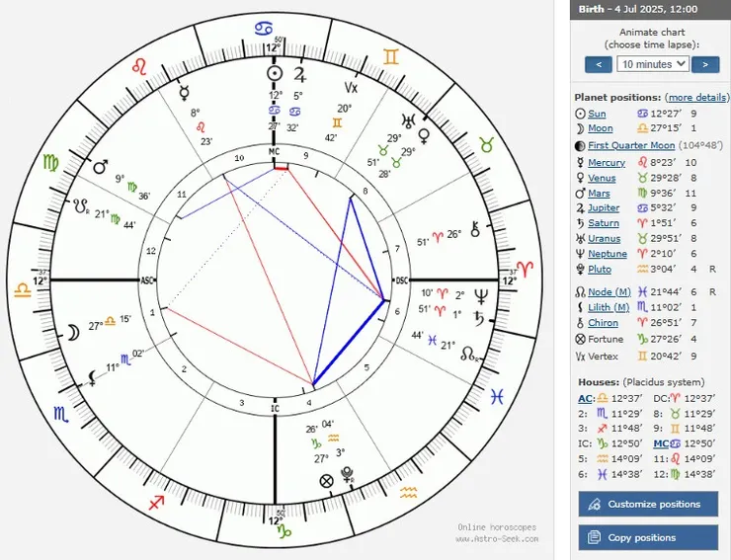Click the Moon crescent on the chart
The height and width of the screenshot is (560, 731).
73,333
